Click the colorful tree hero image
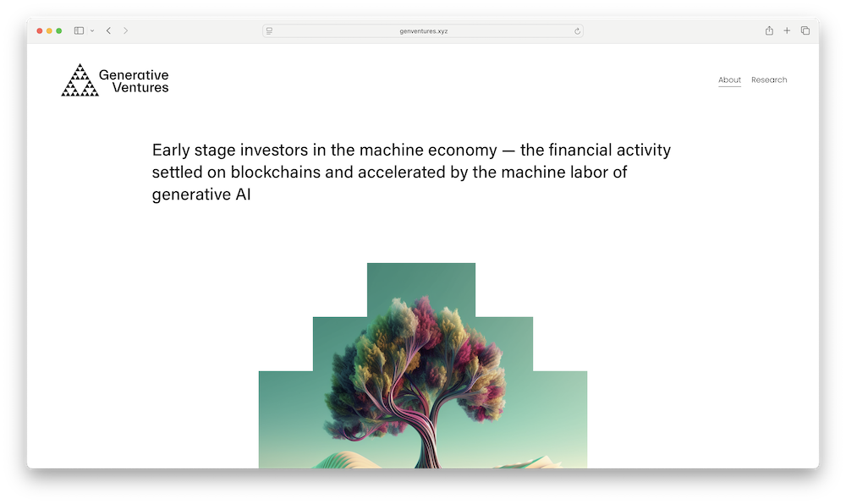The width and height of the screenshot is (846, 504). pyautogui.click(x=423, y=365)
